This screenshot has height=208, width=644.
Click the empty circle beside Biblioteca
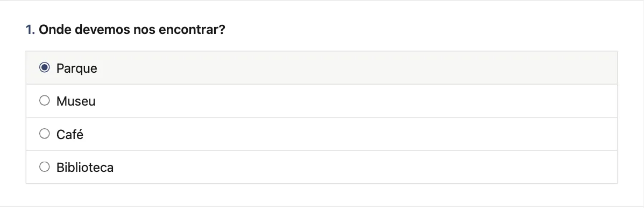click(x=44, y=167)
